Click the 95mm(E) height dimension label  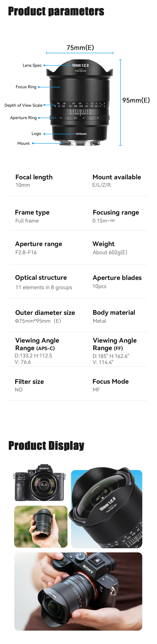pyautogui.click(x=136, y=100)
